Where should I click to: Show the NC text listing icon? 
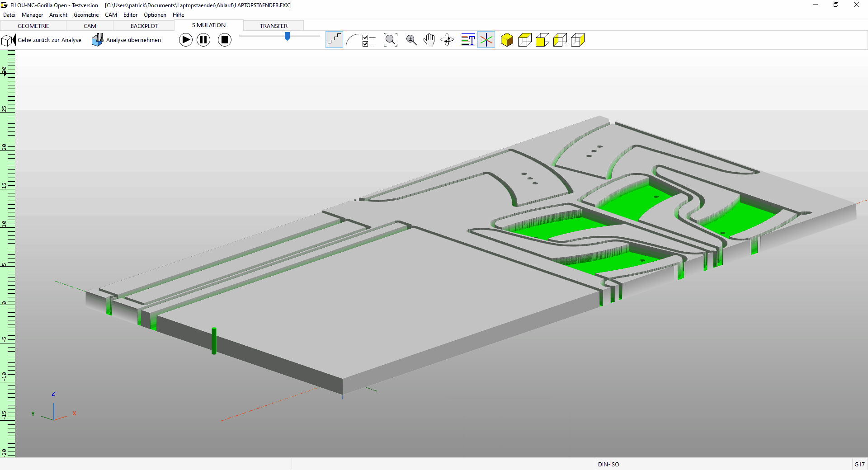point(468,40)
